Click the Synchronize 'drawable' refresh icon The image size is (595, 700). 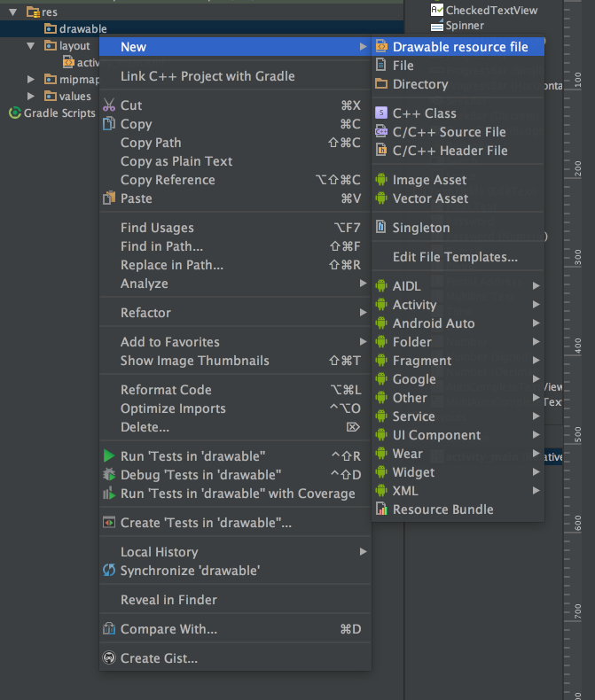(109, 570)
